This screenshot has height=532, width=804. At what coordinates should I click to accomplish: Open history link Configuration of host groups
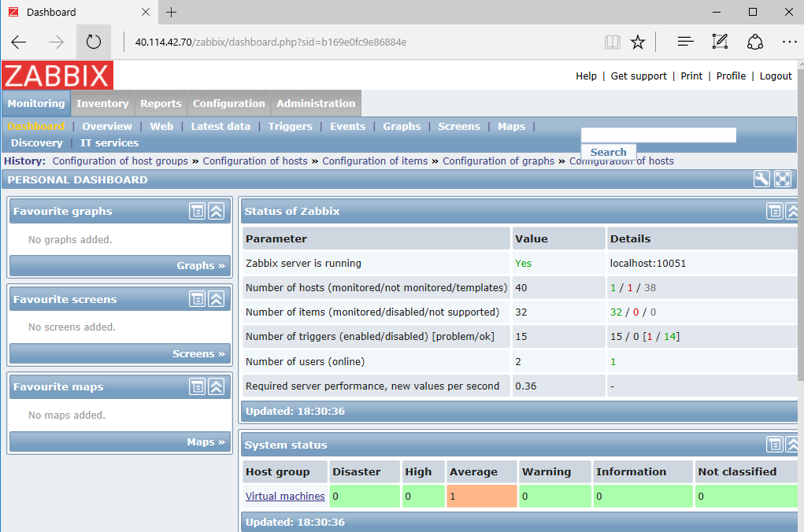[120, 161]
